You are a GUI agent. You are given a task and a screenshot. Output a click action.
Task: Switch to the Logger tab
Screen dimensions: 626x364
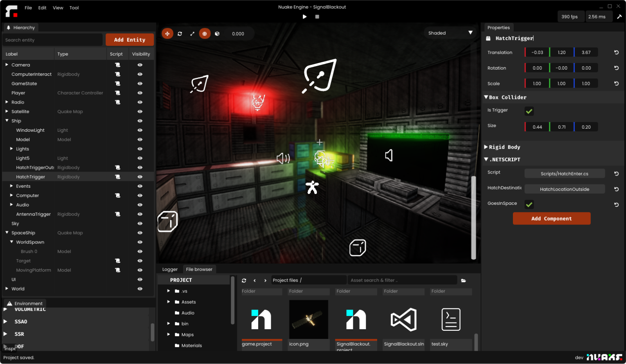coord(170,269)
